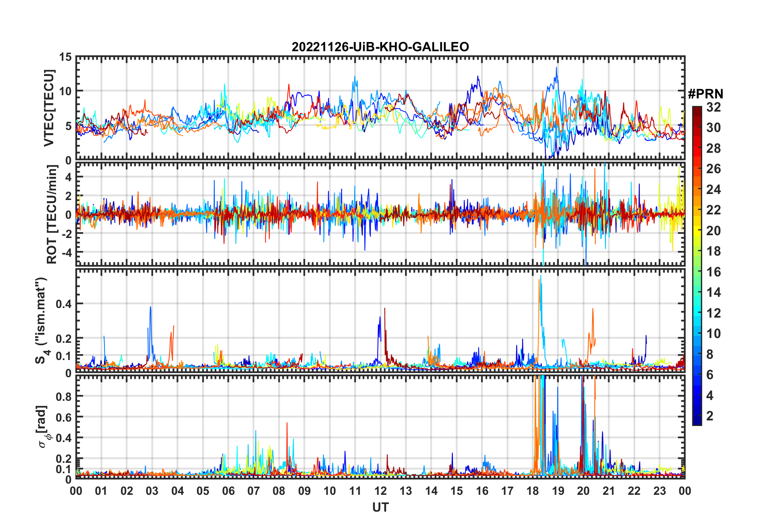761x532 pixels.
Task: Click x-axis hour tick 03
Action: pos(152,491)
